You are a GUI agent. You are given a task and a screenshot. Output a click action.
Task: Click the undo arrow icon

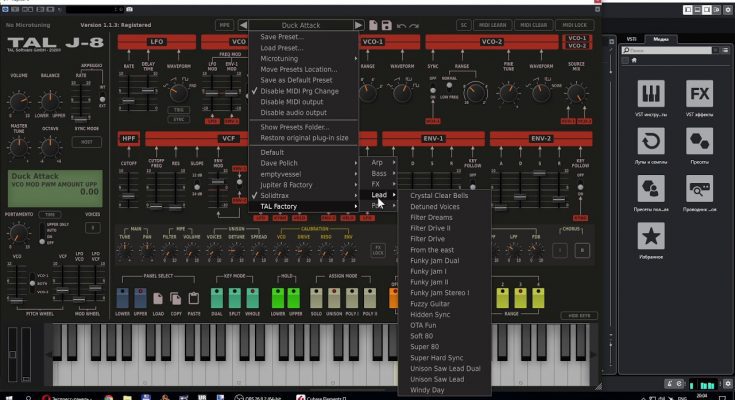click(x=402, y=24)
